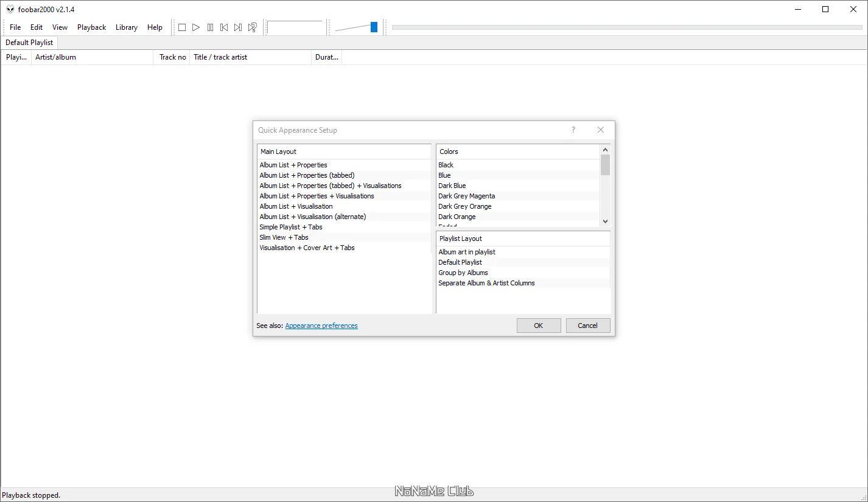Screen dimensions: 868x502
Task: Choose Dark Orange color scheme
Action: tap(518, 217)
